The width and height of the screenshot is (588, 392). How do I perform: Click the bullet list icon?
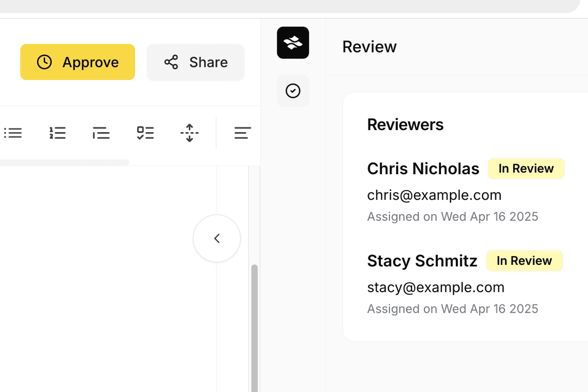click(13, 133)
